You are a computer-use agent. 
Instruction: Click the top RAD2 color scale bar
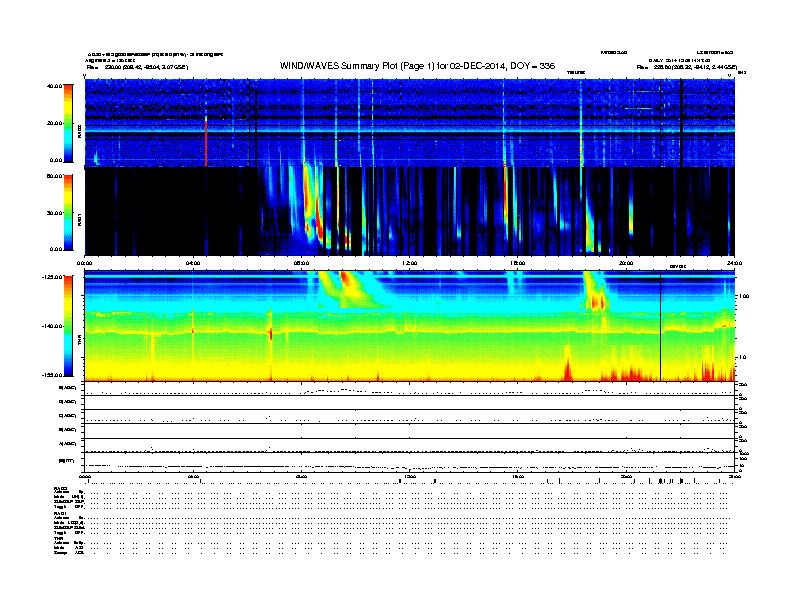tap(68, 123)
